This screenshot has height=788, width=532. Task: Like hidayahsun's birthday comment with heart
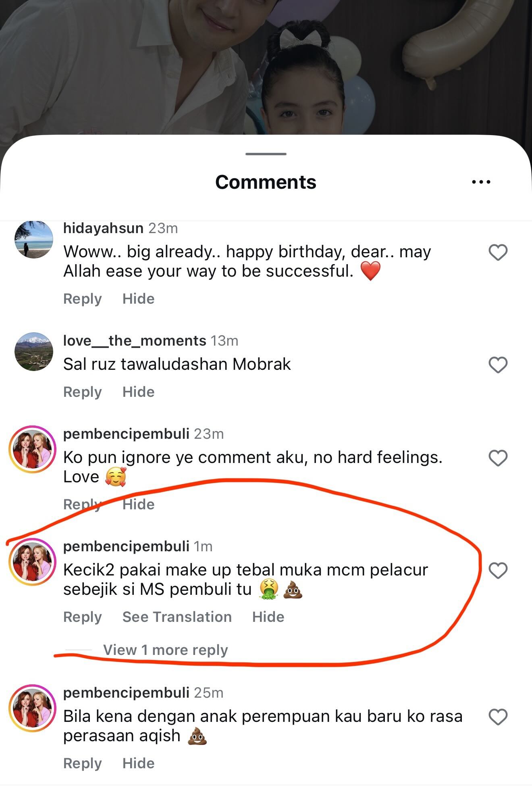click(x=498, y=253)
